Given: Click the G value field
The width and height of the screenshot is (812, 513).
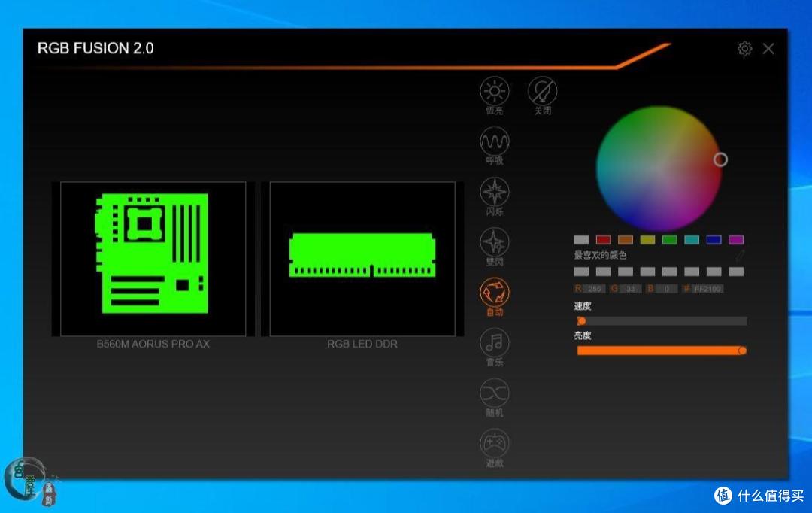Looking at the screenshot, I should click(630, 289).
